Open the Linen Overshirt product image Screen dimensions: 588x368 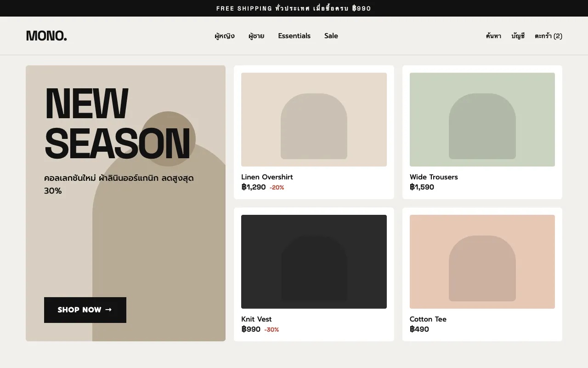(x=314, y=120)
